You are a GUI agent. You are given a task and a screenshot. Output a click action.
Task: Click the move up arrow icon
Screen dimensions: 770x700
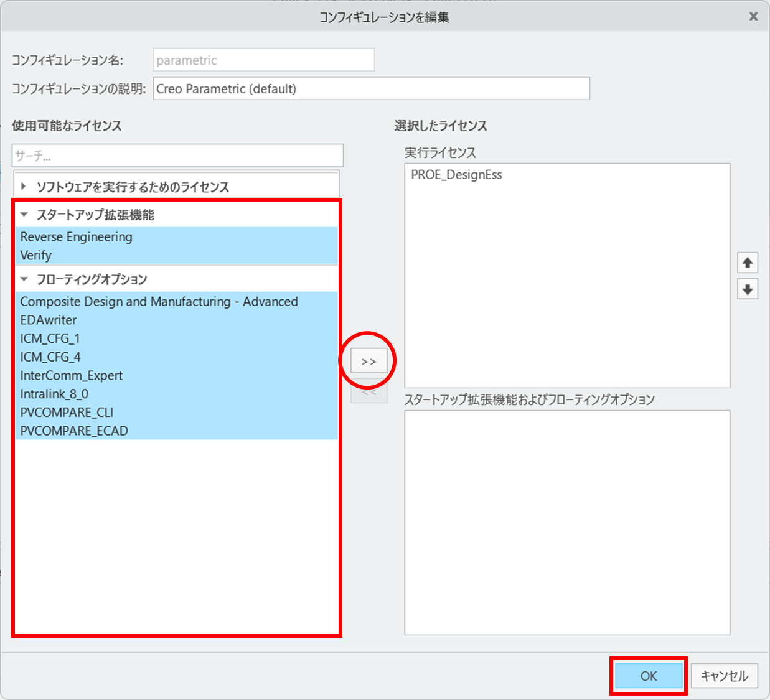tap(747, 263)
